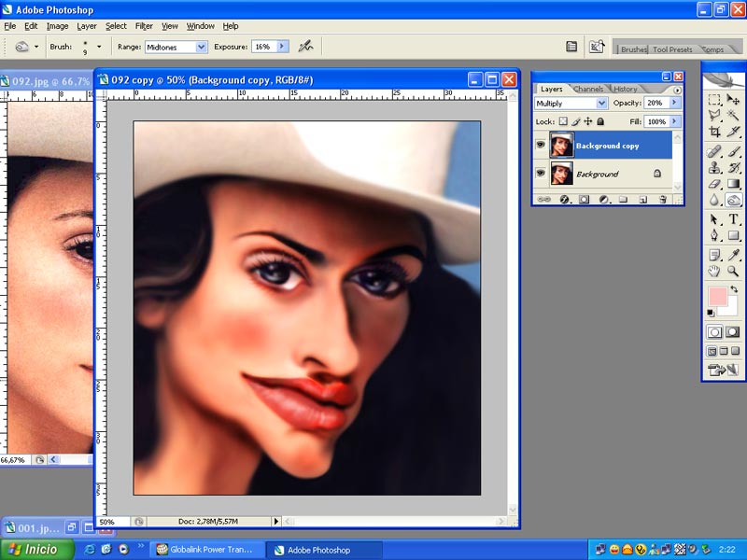Click the Inicio start button
The height and width of the screenshot is (560, 747).
pos(34,550)
